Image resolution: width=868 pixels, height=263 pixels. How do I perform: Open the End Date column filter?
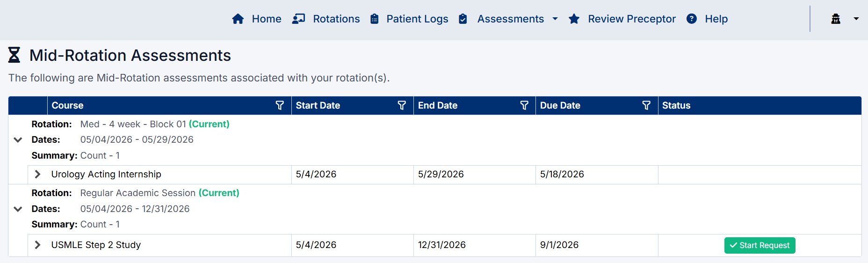[524, 105]
